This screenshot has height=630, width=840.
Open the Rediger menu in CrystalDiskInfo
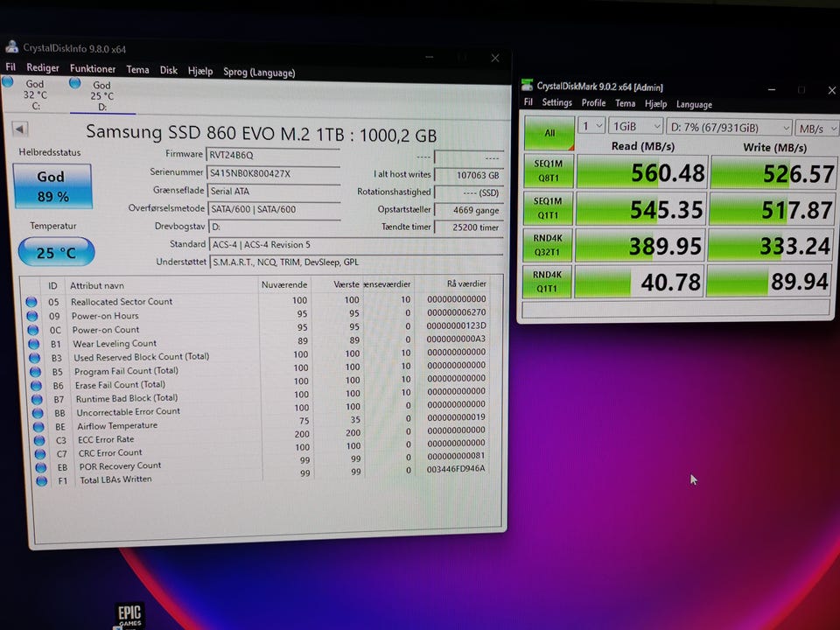click(43, 67)
